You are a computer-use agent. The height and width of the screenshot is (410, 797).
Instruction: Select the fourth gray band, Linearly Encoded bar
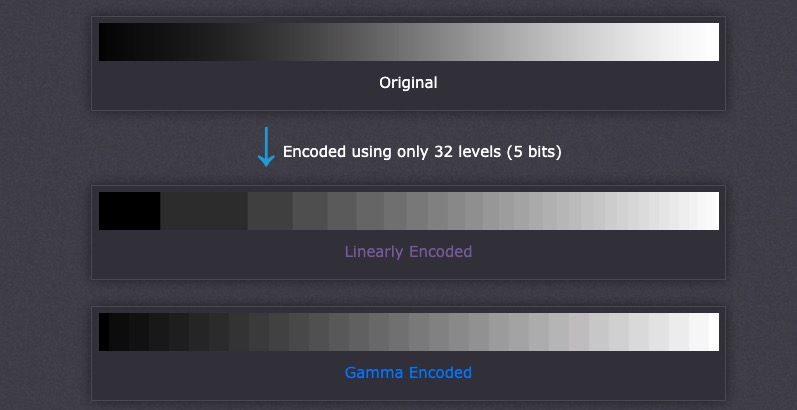tap(309, 211)
